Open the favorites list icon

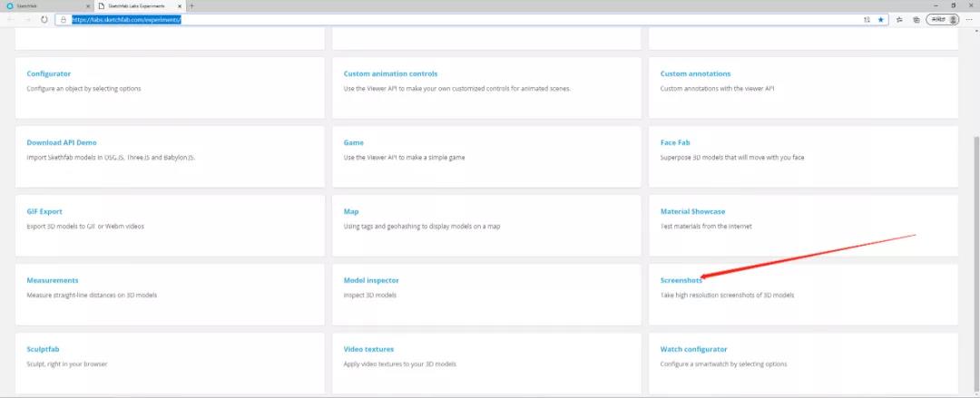click(x=899, y=19)
